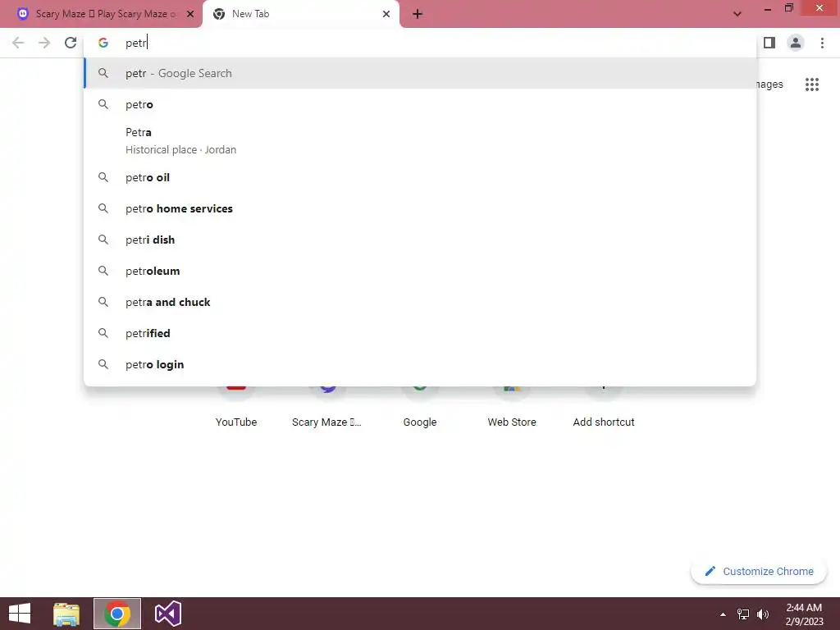Open the Google apps grid icon
The width and height of the screenshot is (840, 630).
pos(812,84)
